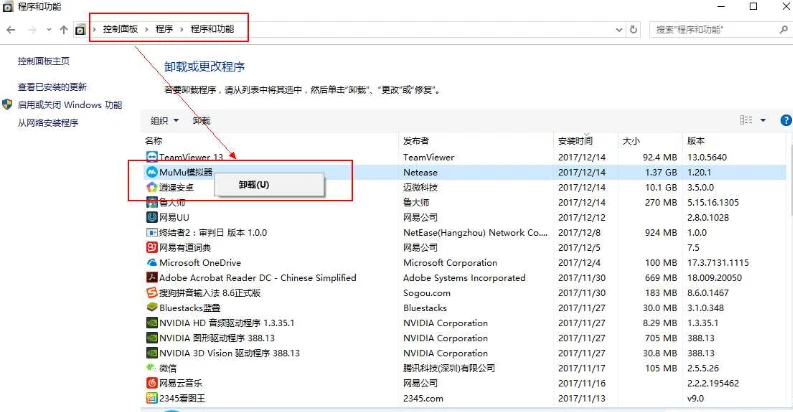This screenshot has width=793, height=412.
Task: Open 控制面板主页 link
Action: point(43,61)
